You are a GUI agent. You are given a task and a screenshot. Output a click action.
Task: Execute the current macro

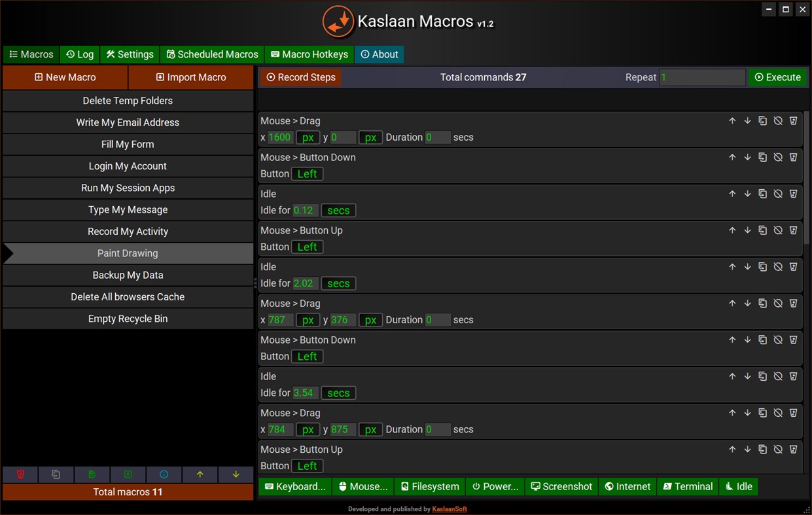[777, 77]
